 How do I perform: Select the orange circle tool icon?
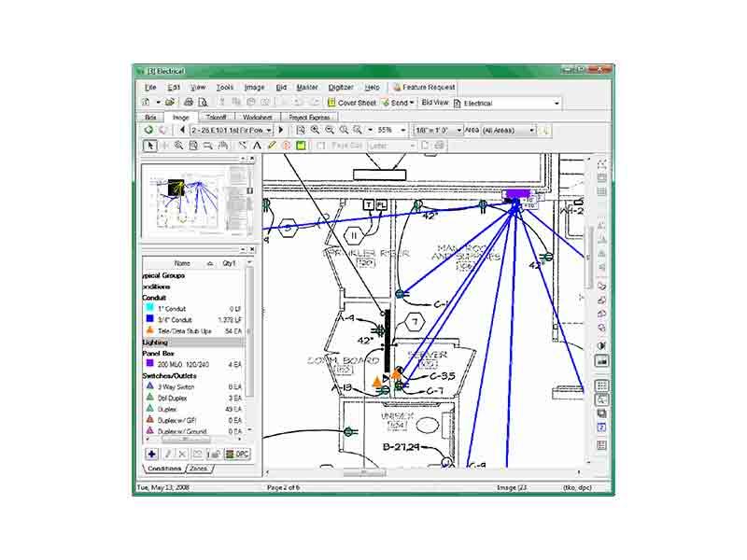point(287,146)
